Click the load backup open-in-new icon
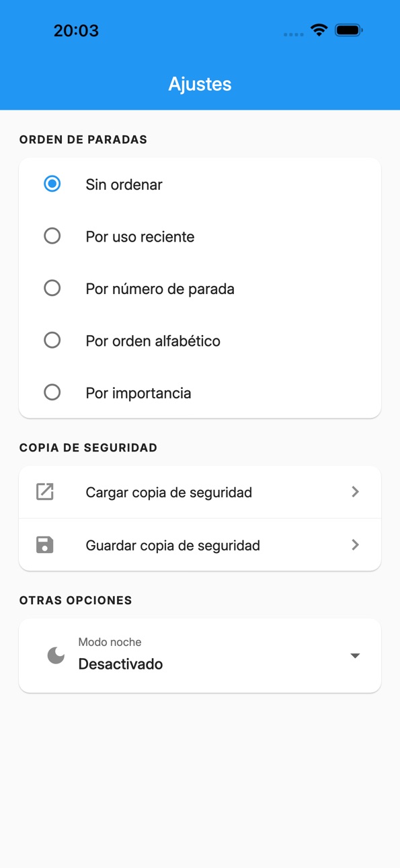 coord(45,492)
